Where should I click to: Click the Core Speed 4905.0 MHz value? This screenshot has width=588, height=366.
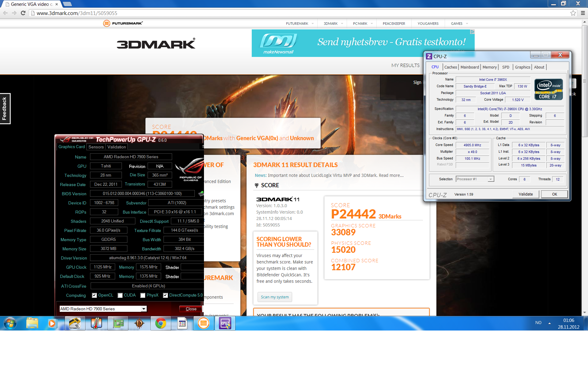[x=472, y=145]
